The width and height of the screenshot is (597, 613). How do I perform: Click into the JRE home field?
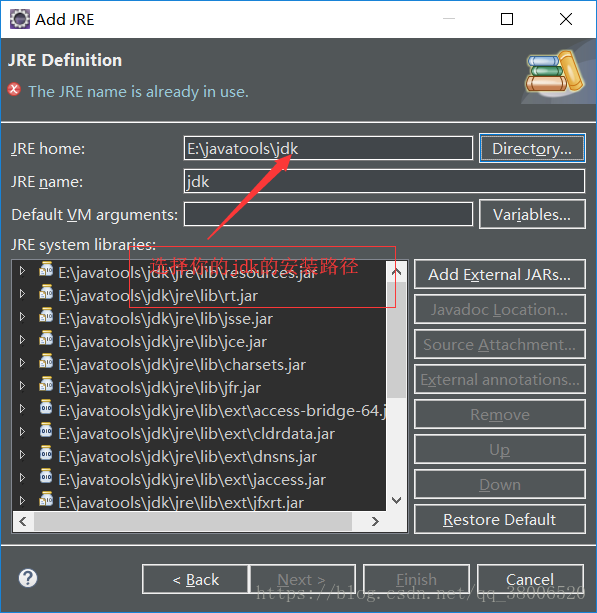328,148
